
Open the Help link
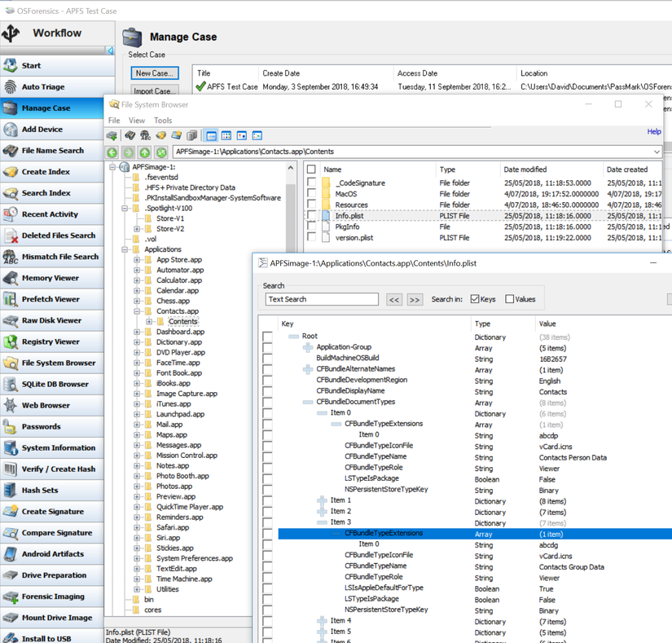pos(654,131)
